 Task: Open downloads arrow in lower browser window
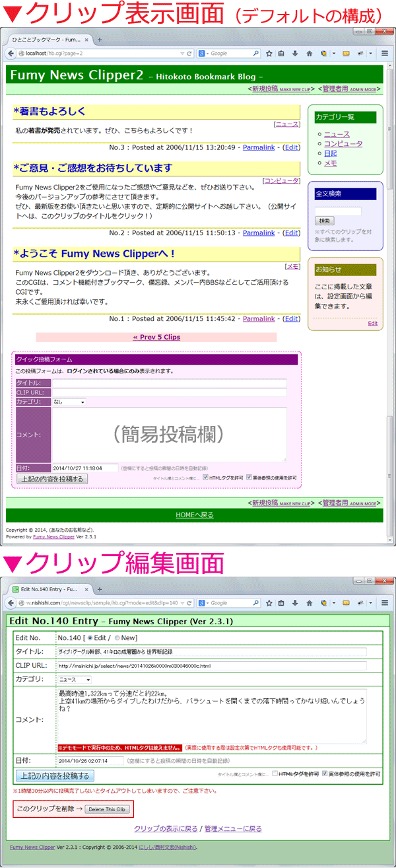click(x=295, y=602)
